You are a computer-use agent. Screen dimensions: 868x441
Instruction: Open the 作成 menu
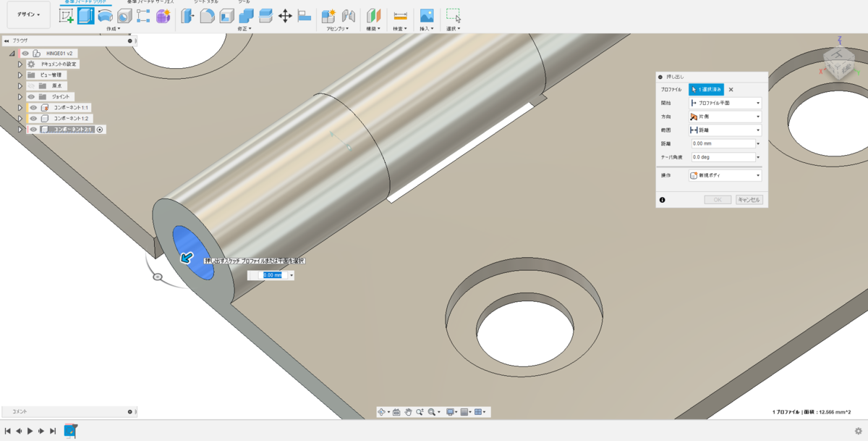click(x=113, y=29)
